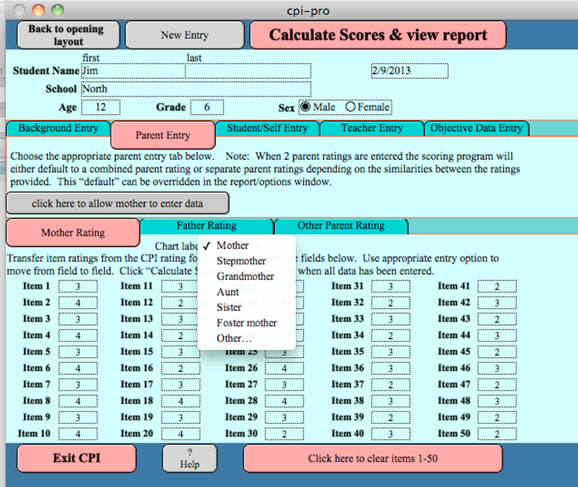Image resolution: width=578 pixels, height=487 pixels.
Task: Click the New Entry button
Action: (x=185, y=35)
